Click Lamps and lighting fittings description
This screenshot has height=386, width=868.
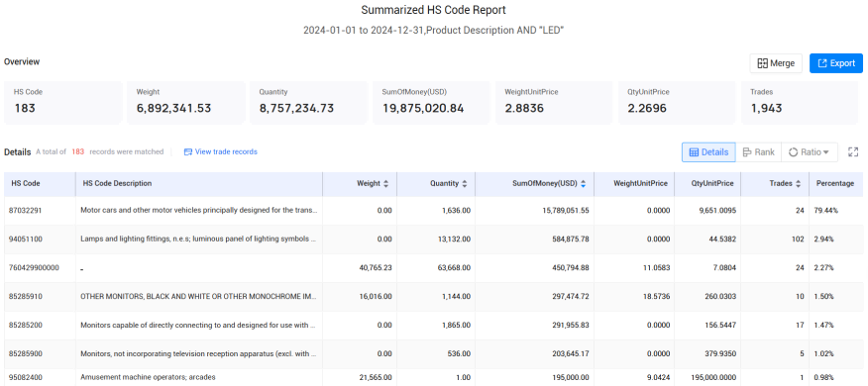199,239
